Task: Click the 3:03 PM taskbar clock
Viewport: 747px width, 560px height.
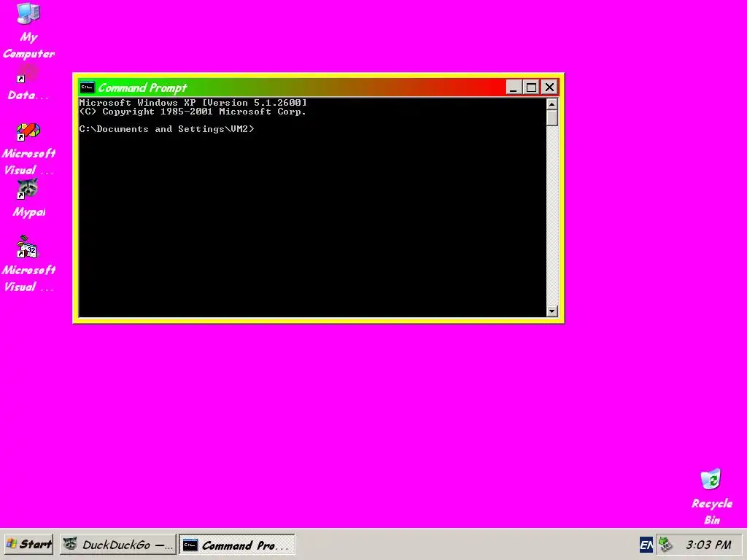Action: [x=708, y=544]
